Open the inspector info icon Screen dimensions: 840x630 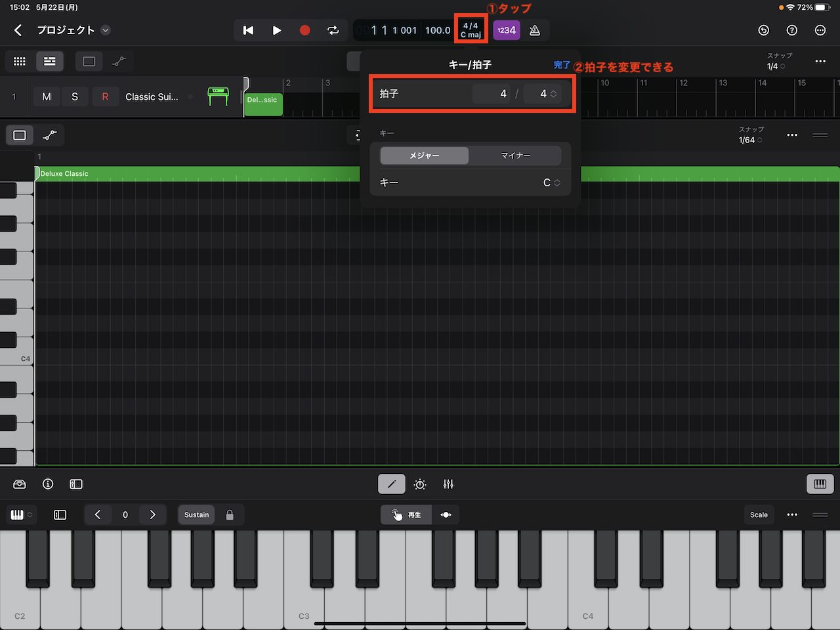(x=48, y=484)
